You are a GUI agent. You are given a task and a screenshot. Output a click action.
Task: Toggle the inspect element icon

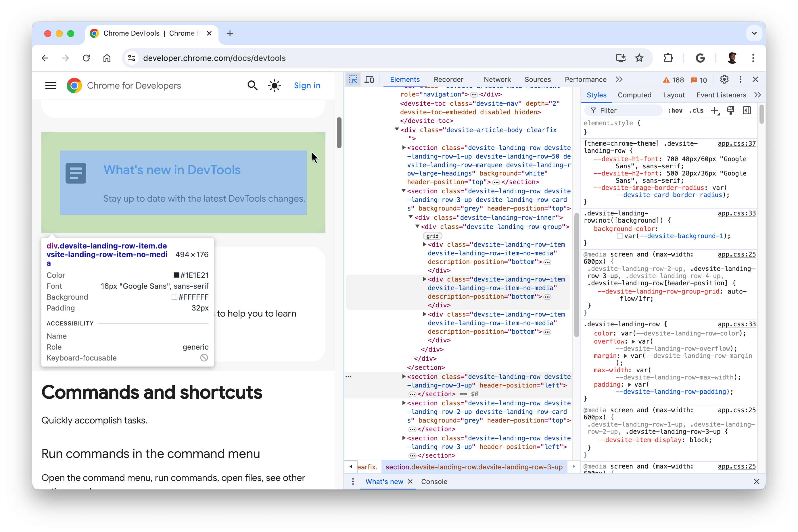353,80
